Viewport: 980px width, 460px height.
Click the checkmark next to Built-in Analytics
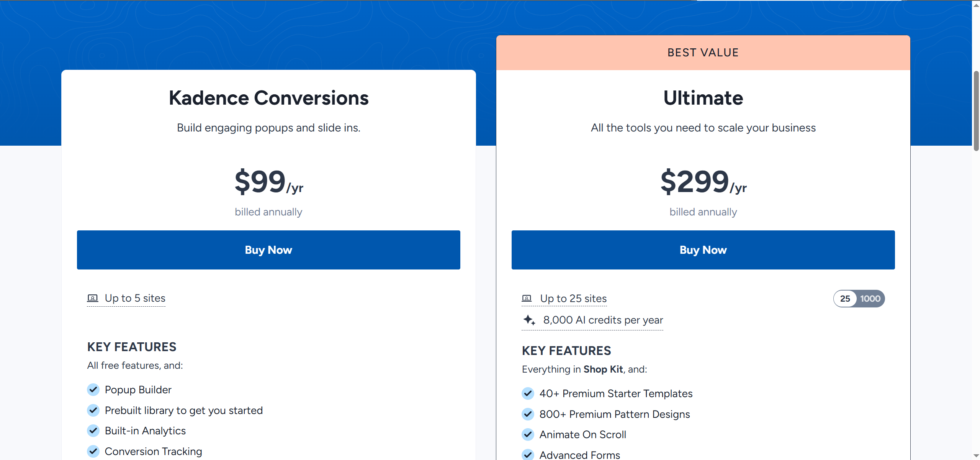point(93,430)
